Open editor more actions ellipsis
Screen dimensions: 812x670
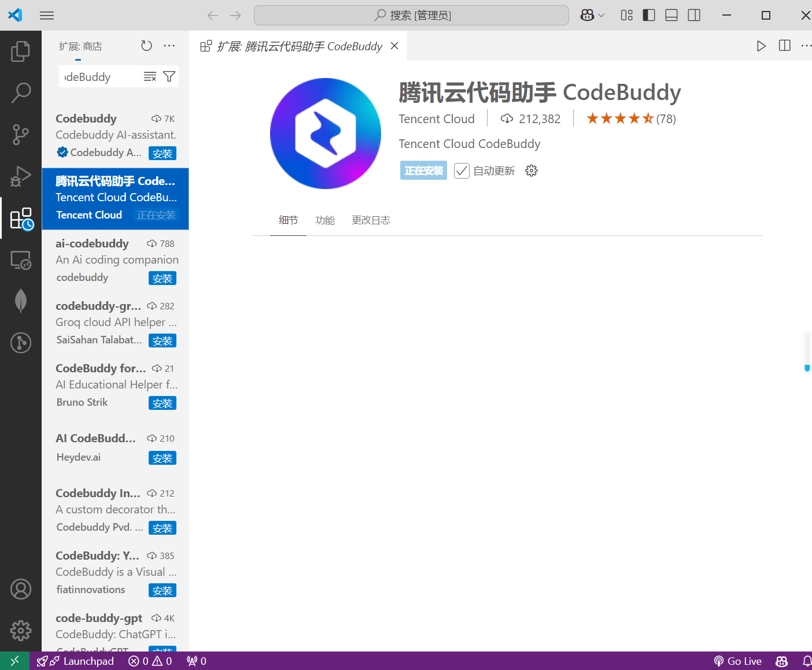pyautogui.click(x=806, y=46)
